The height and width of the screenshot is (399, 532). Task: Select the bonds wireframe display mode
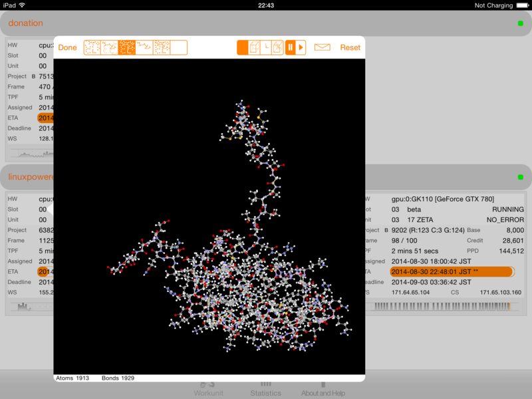[110, 47]
